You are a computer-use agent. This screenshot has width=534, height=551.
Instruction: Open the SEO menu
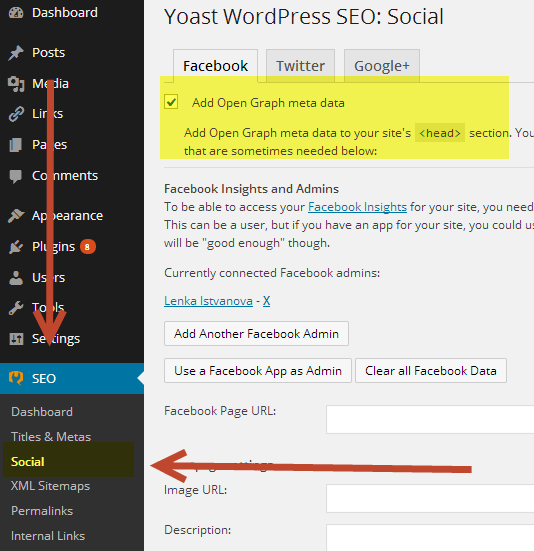point(72,378)
